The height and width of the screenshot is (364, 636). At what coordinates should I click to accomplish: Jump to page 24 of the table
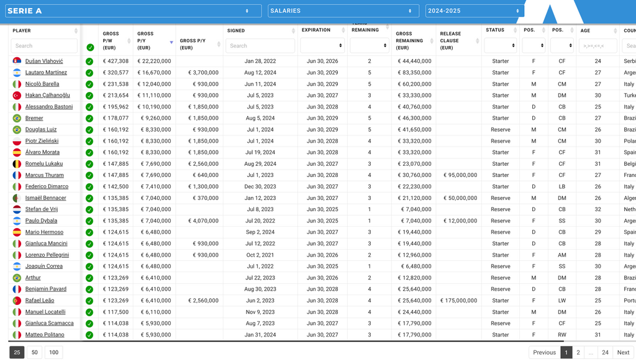(x=605, y=352)
